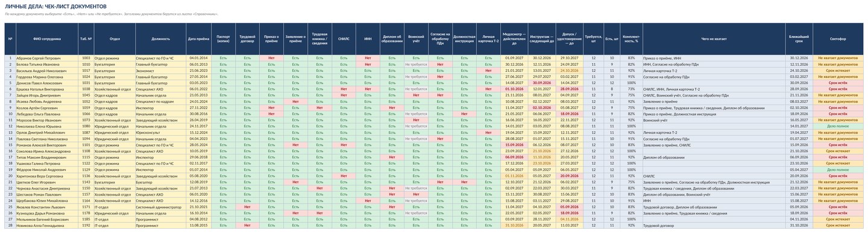Screen dimensions: 868x233
Task: Click employee "Зайцев Игорь Дмитриевич"
Action: [46, 95]
